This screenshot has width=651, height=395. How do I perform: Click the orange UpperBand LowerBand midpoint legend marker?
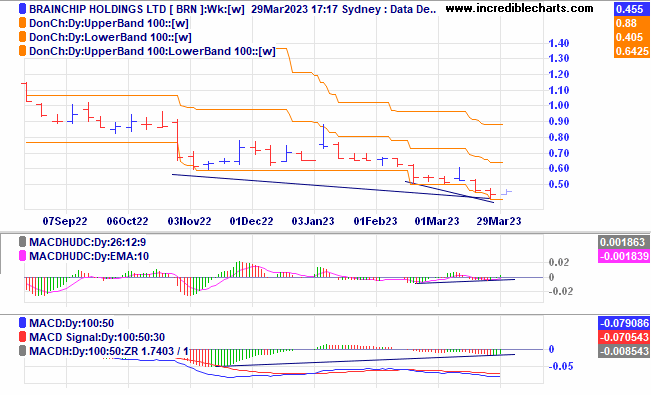pyautogui.click(x=22, y=51)
